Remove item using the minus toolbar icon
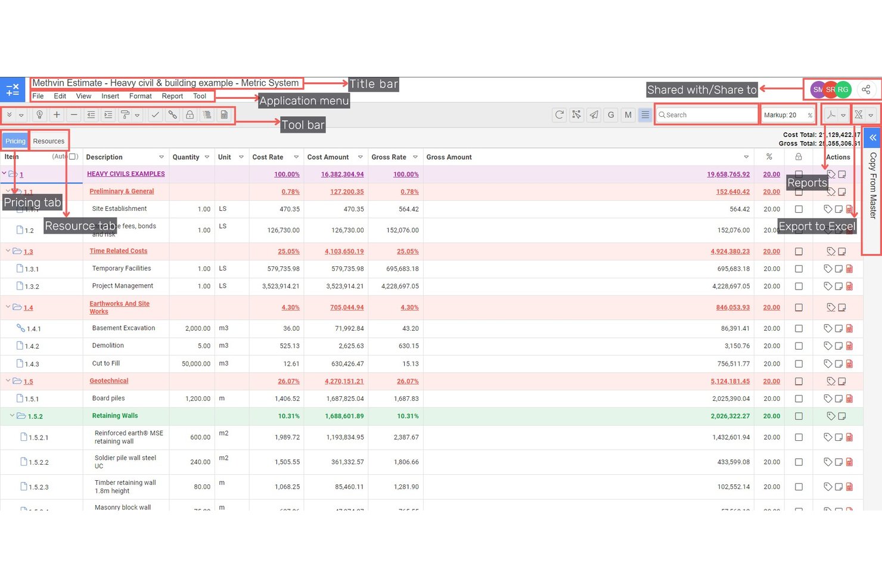882x588 pixels. [74, 115]
